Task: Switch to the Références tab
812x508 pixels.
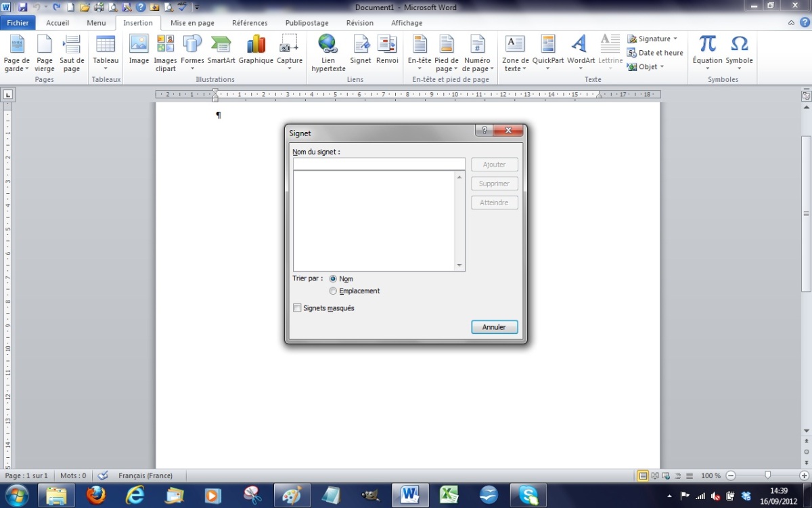Action: point(250,23)
